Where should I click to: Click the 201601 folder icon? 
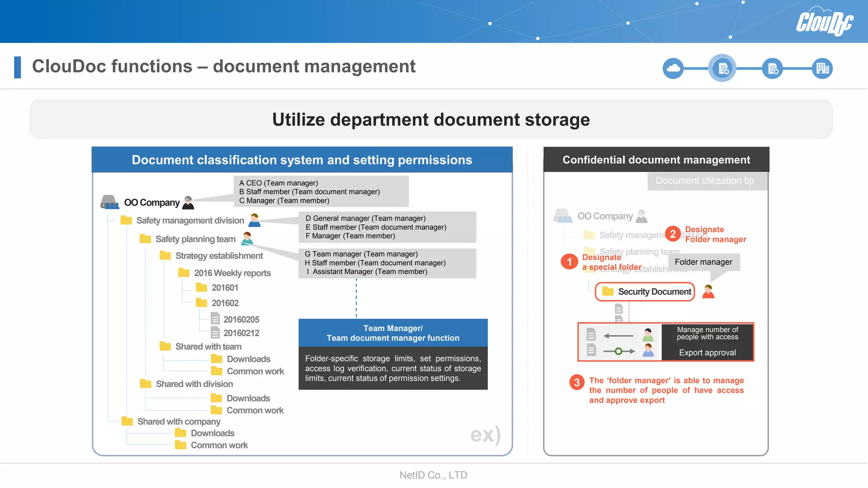[x=201, y=288]
